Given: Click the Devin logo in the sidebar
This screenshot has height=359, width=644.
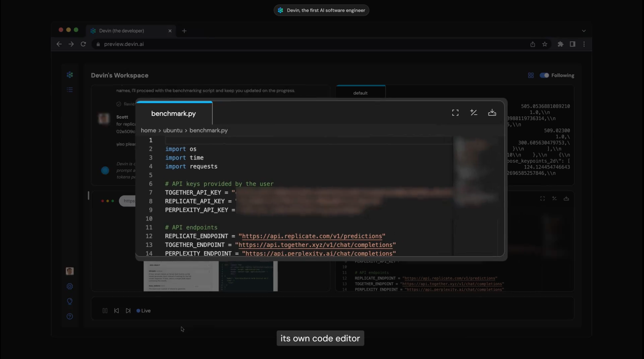Looking at the screenshot, I should [x=70, y=75].
